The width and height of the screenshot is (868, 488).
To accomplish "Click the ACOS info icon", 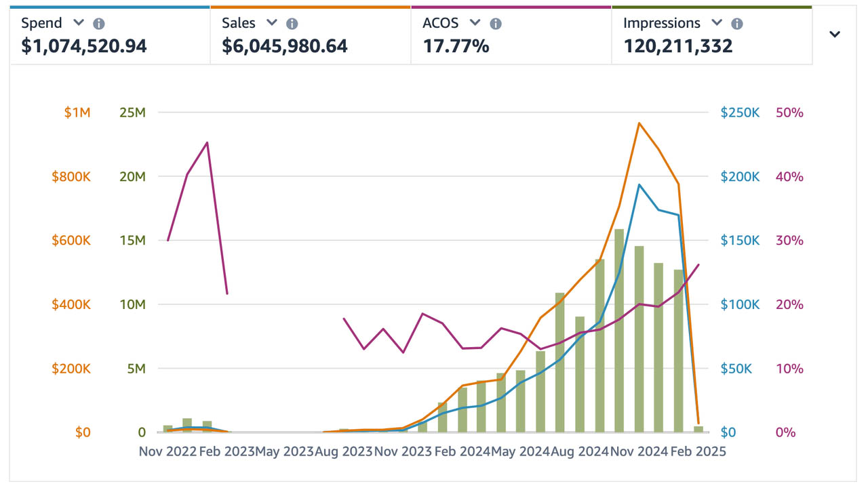I will [x=496, y=22].
